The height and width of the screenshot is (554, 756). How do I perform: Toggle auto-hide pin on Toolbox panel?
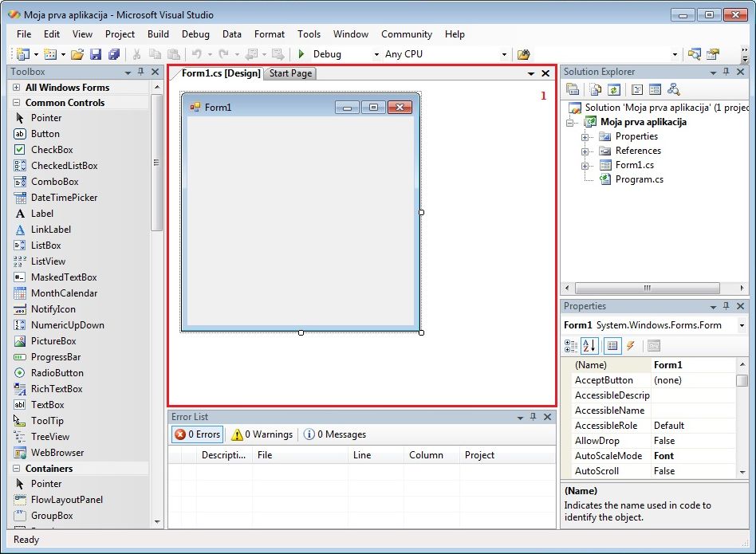pyautogui.click(x=141, y=71)
